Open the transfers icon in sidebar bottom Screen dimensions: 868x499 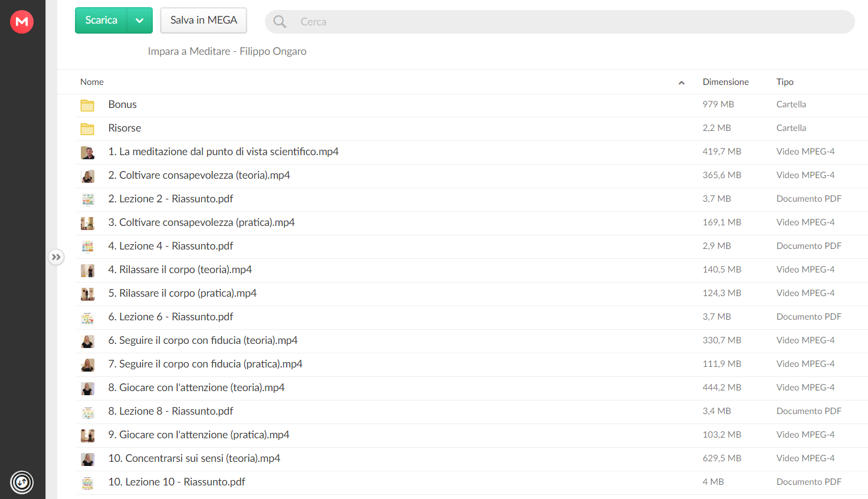22,482
